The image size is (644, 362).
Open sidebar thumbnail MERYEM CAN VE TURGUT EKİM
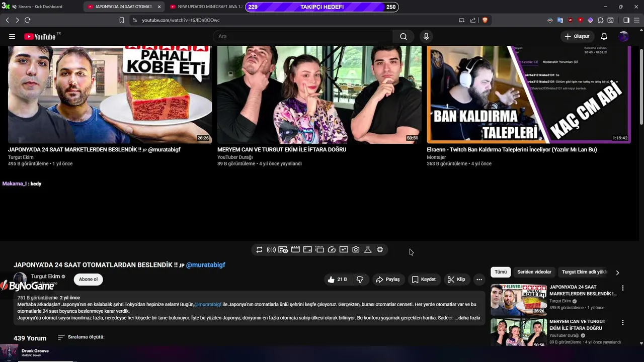[518, 333]
